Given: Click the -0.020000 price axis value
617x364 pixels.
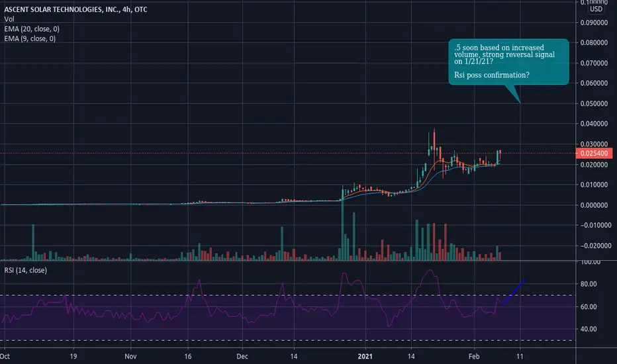Looking at the screenshot, I should click(x=596, y=246).
